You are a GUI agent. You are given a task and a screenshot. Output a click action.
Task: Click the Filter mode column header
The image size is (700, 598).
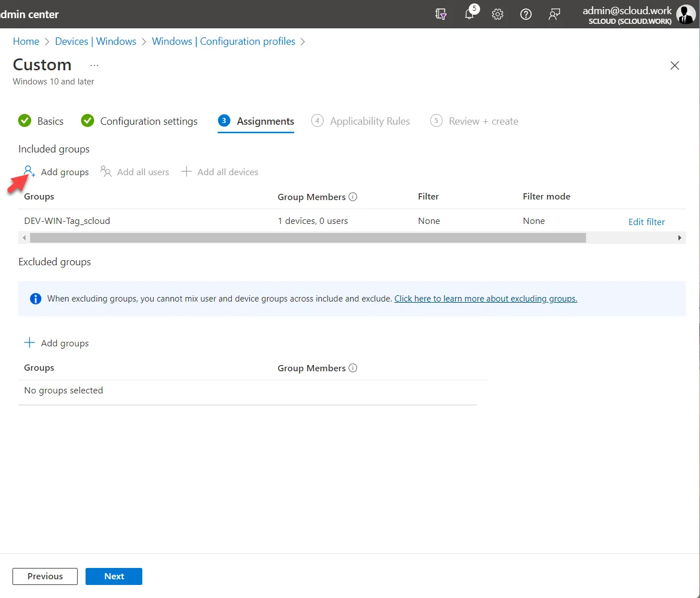coord(546,197)
